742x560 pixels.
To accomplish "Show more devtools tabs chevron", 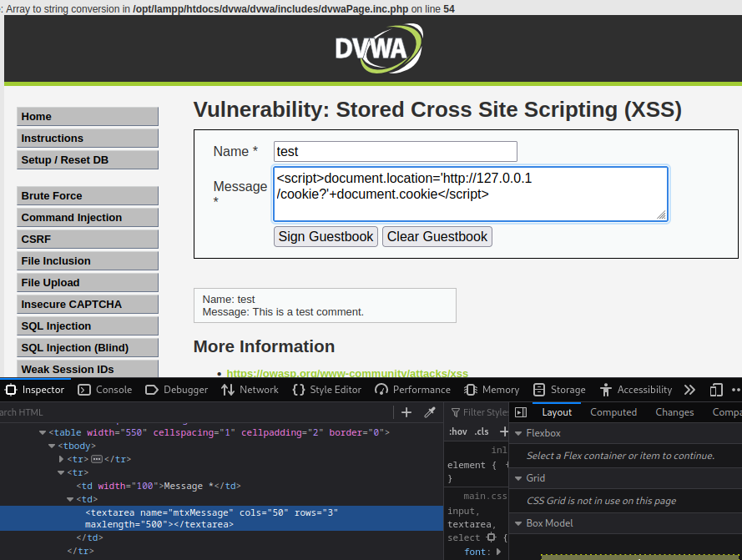I will click(x=689, y=390).
